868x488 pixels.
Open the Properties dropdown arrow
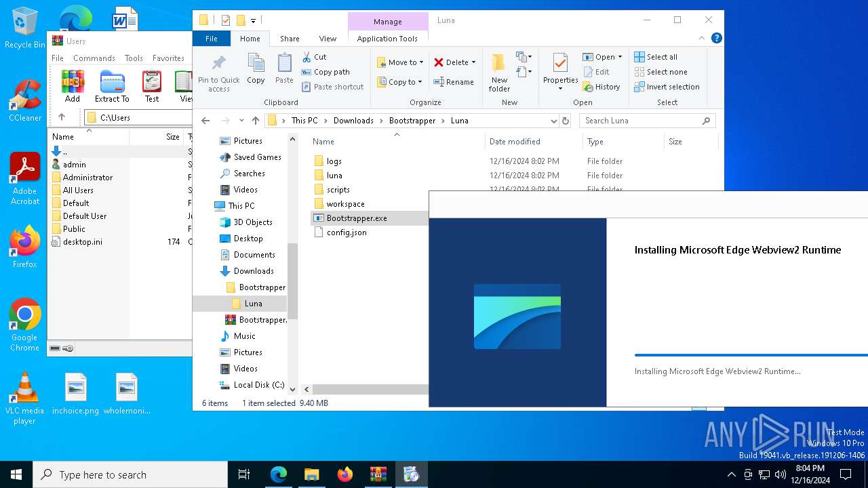tap(560, 89)
